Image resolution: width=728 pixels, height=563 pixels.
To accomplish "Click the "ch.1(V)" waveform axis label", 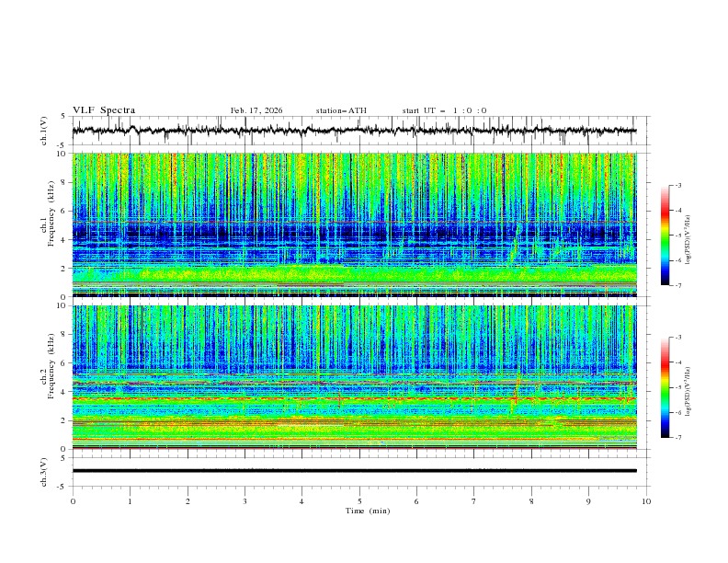I will (x=44, y=131).
